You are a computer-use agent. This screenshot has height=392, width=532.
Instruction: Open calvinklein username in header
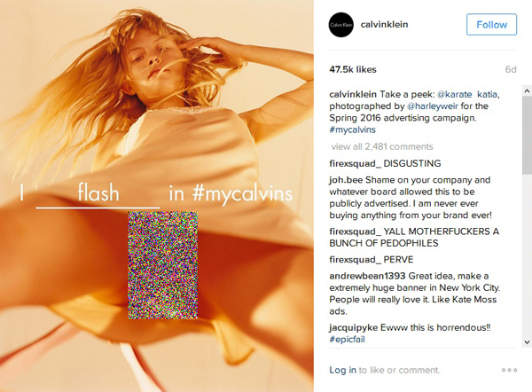[385, 25]
